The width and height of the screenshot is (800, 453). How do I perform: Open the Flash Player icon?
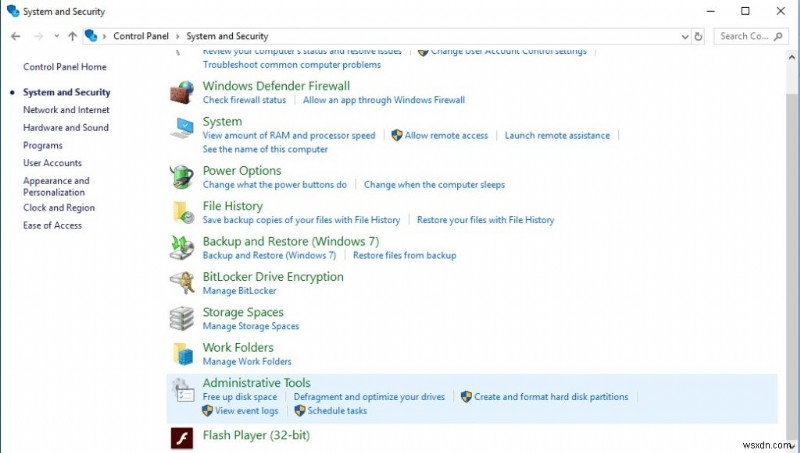[181, 438]
